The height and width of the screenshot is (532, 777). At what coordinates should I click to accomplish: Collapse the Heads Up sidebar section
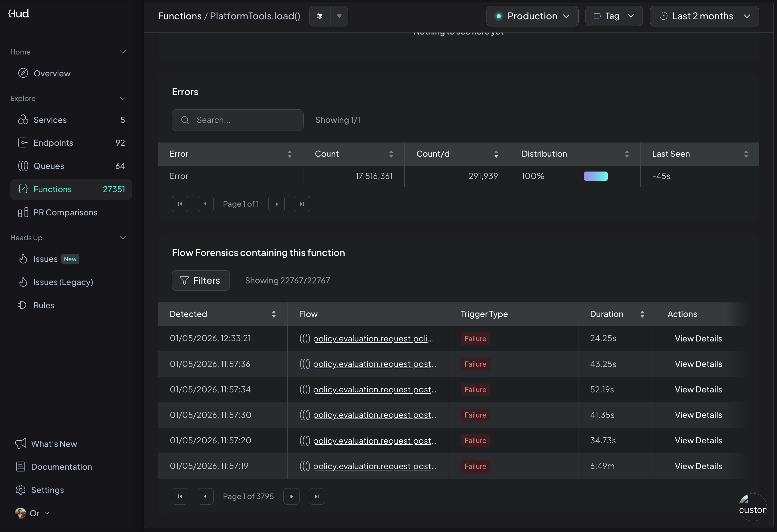click(123, 238)
